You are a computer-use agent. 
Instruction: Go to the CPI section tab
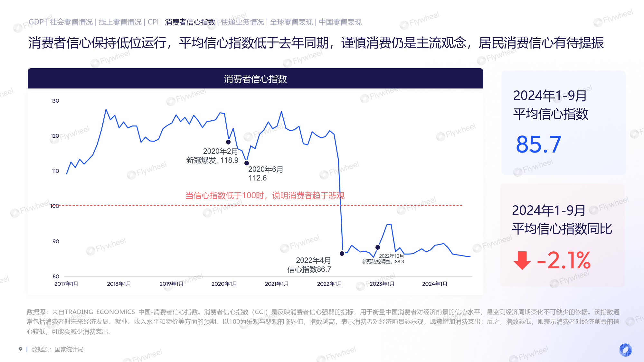pos(153,22)
